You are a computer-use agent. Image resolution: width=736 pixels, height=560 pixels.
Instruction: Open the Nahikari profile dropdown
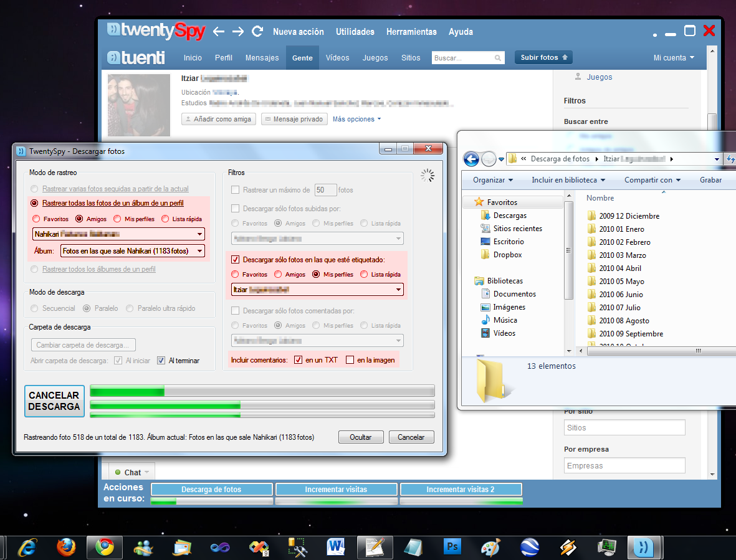pos(119,234)
